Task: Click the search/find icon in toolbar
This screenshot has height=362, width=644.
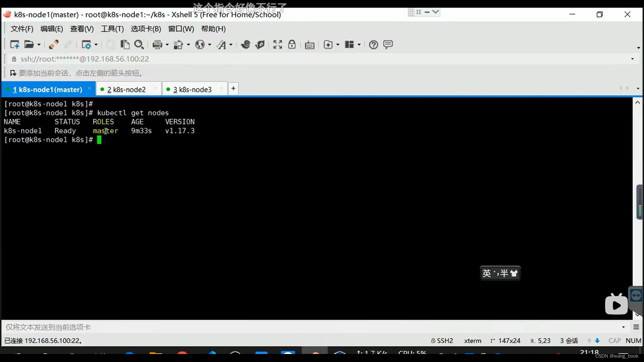Action: (139, 44)
